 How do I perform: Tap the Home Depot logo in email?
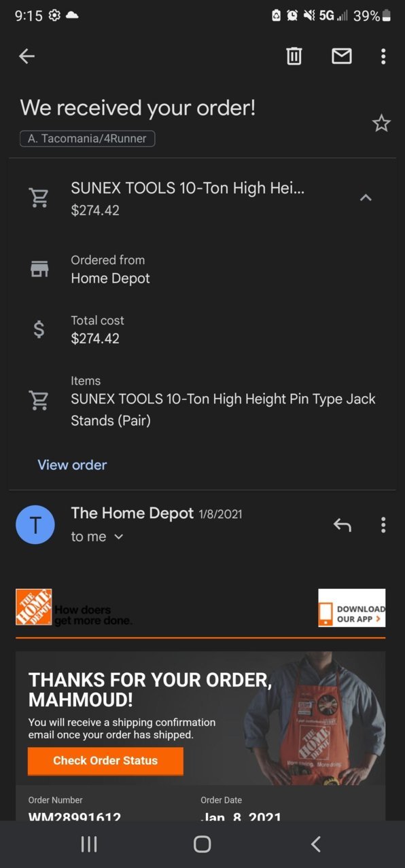pos(34,607)
